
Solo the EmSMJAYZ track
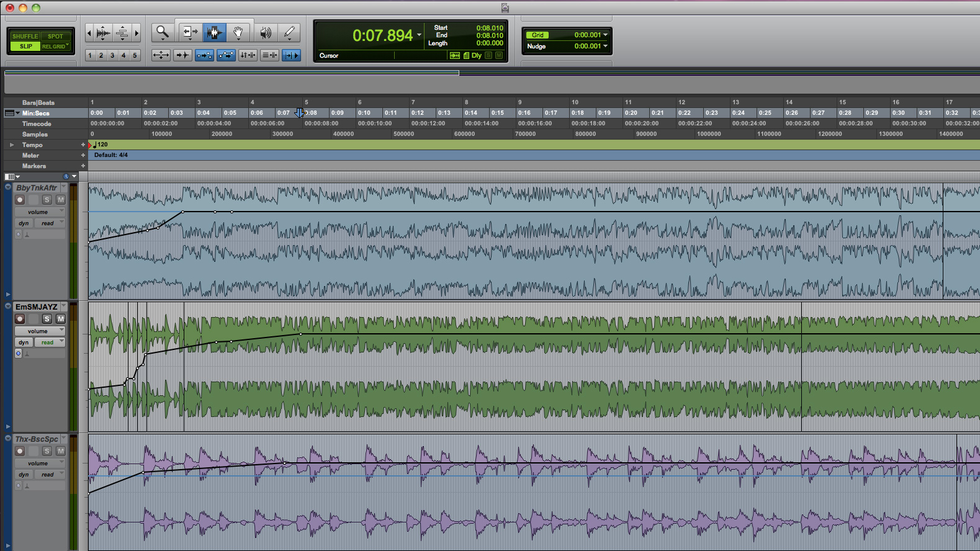47,319
